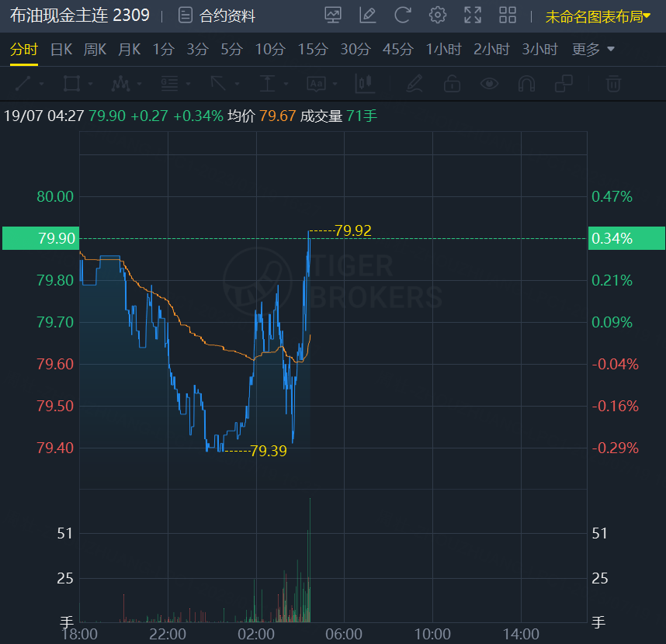The image size is (666, 644).
Task: Select the Fibonacci levels list tool
Action: [x=169, y=84]
